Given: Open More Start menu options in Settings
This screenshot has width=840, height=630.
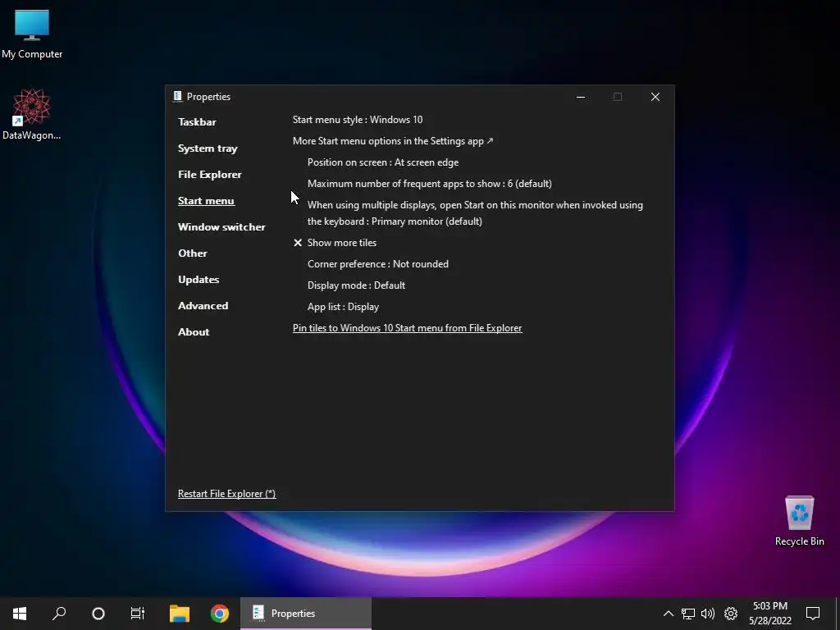Looking at the screenshot, I should [x=393, y=141].
